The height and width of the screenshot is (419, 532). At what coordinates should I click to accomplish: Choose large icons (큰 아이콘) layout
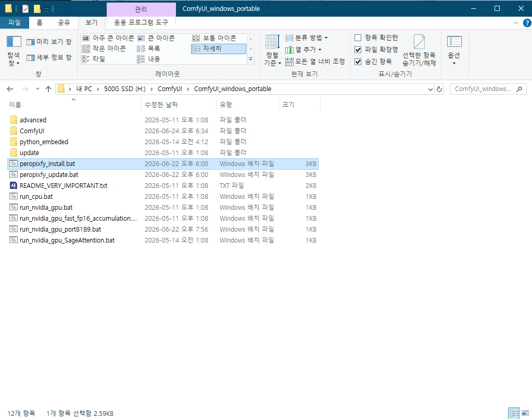156,38
